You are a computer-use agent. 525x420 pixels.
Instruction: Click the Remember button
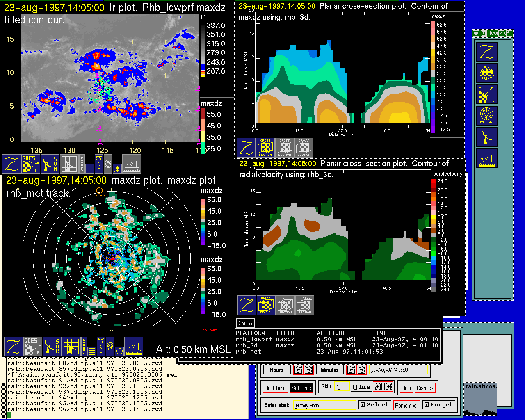click(406, 405)
